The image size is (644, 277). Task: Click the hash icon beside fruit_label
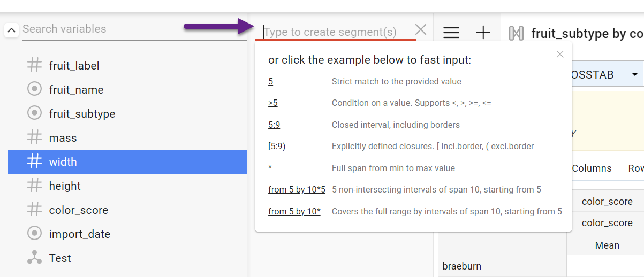point(34,65)
